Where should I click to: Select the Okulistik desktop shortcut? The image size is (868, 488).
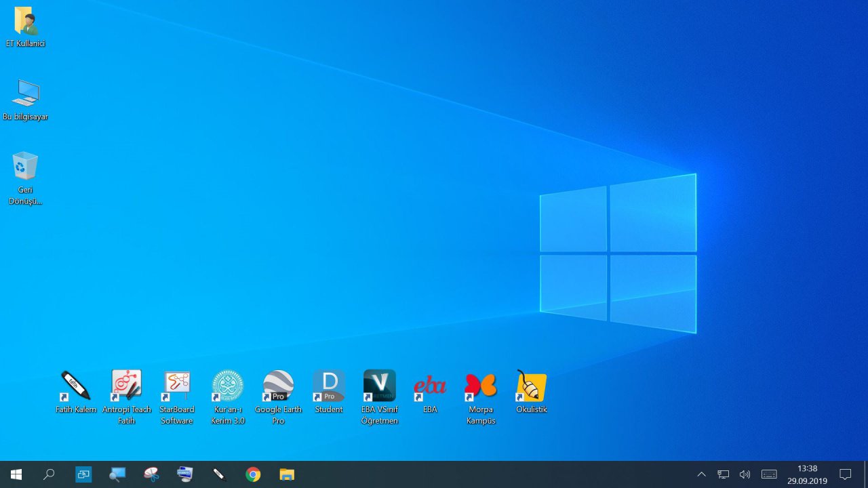[x=531, y=386]
